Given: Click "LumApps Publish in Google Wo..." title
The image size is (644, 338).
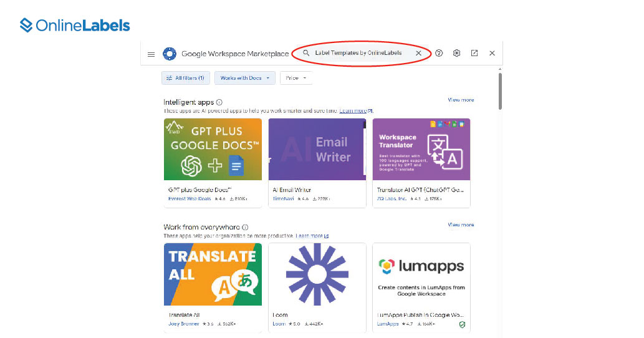Looking at the screenshot, I should 420,315.
